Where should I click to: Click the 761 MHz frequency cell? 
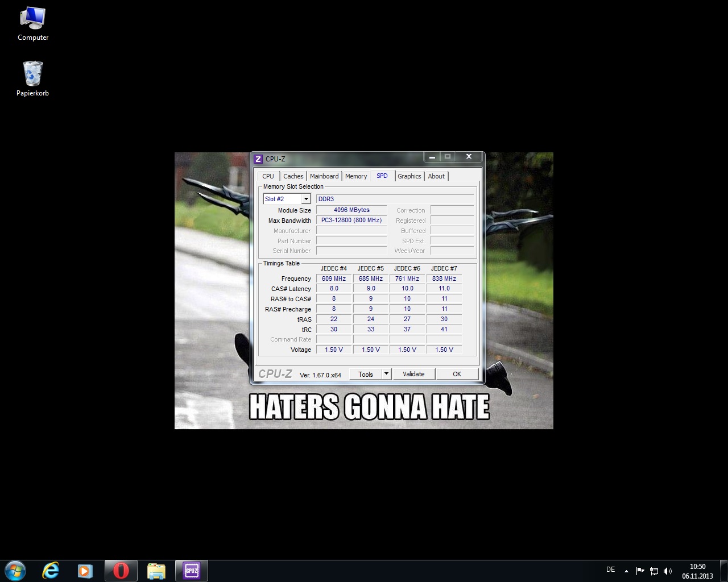(x=407, y=278)
